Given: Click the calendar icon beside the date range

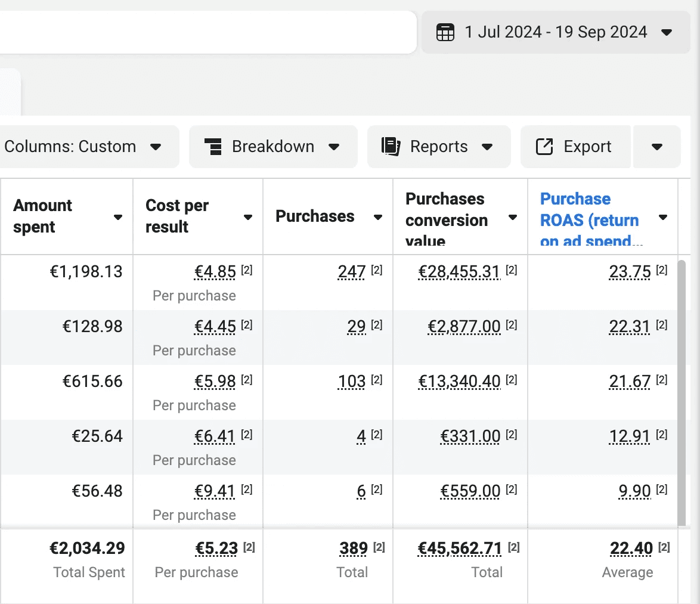Looking at the screenshot, I should (x=445, y=32).
